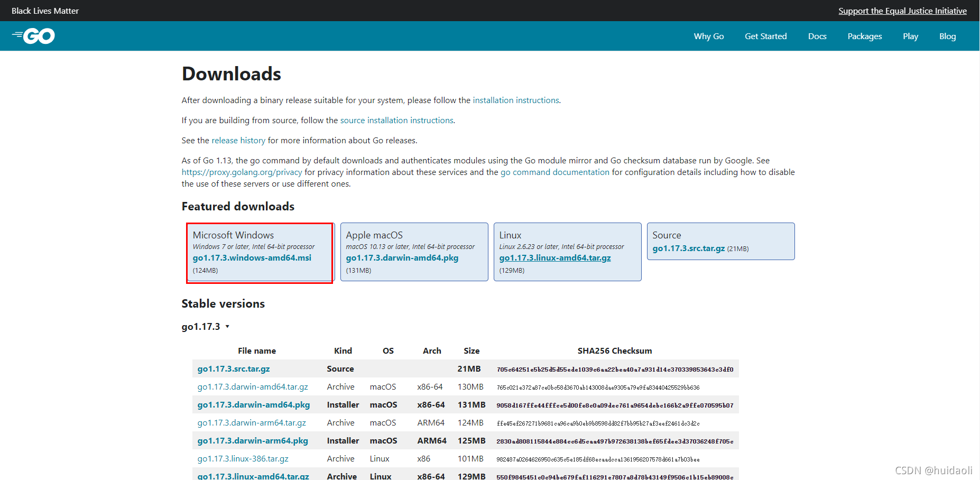Click go1.17.3.darwin-arm64.pkg in the table
Viewport: 980px width, 480px height.
tap(253, 440)
